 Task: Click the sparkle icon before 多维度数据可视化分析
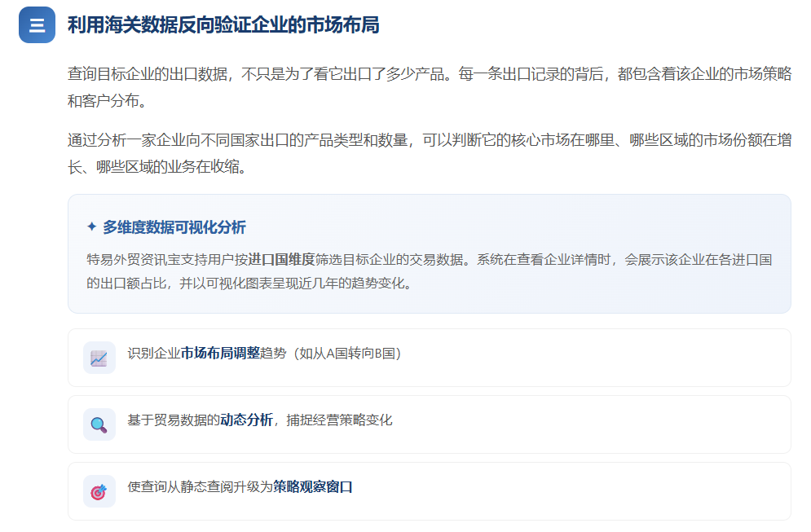[91, 226]
